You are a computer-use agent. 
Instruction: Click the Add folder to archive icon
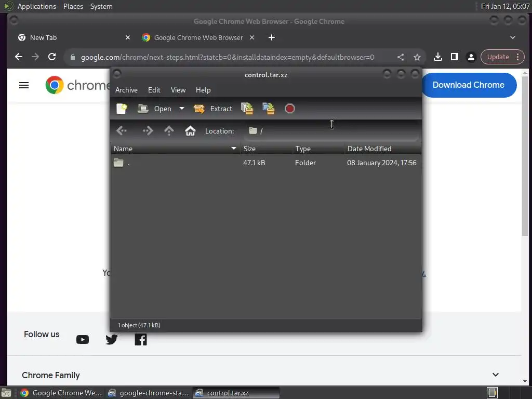[x=269, y=109]
